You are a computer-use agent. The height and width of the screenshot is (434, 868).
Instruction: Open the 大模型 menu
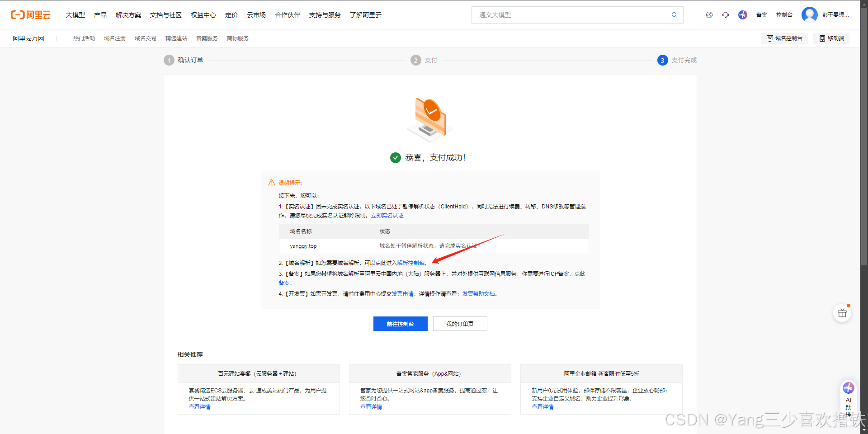click(75, 15)
